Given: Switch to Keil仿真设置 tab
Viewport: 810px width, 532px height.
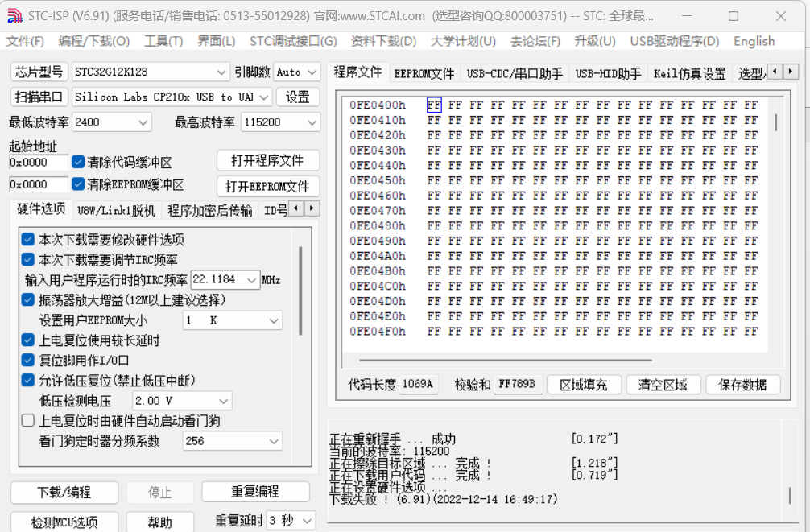Looking at the screenshot, I should pyautogui.click(x=689, y=74).
